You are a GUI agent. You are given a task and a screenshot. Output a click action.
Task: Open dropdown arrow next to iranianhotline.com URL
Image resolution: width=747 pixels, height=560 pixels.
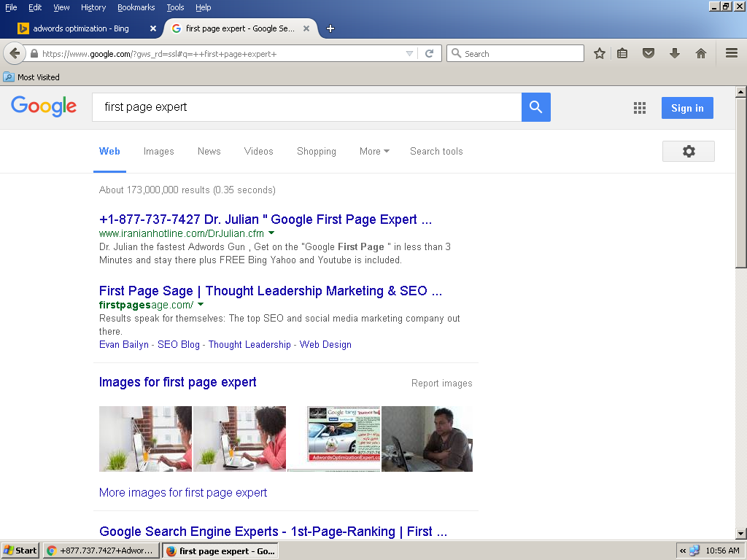[x=271, y=233]
